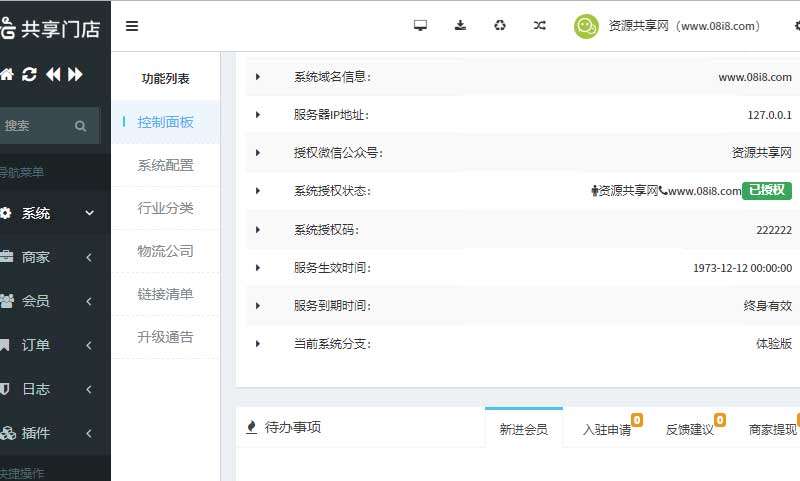Click the green WeChat avatar icon
This screenshot has height=481, width=800.
point(586,26)
